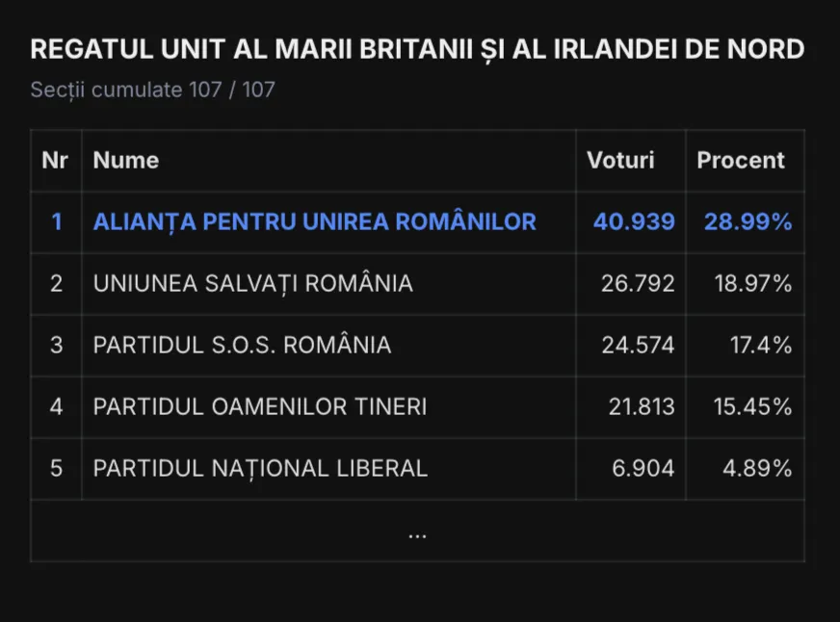Click the 21.813 votes value
The width and height of the screenshot is (840, 622).
click(x=642, y=406)
